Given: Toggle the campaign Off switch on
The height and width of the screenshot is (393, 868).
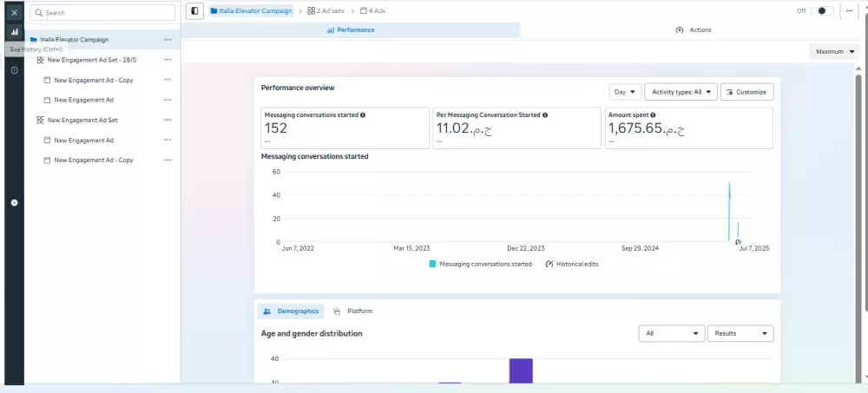Looking at the screenshot, I should tap(825, 10).
